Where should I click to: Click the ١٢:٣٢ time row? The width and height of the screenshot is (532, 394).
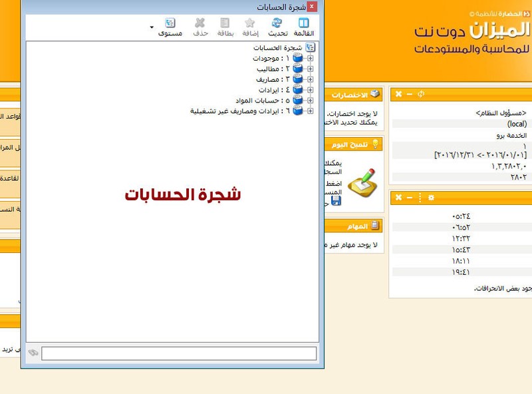click(x=461, y=239)
